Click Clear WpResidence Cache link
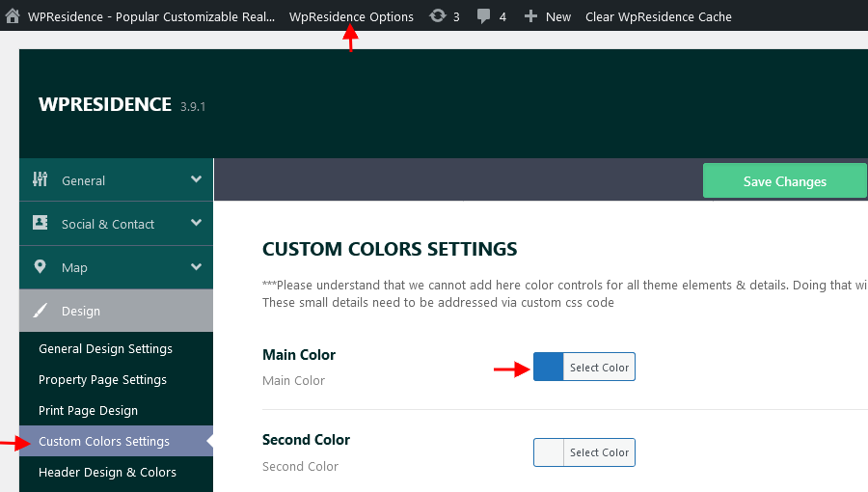868x492 pixels. click(658, 16)
